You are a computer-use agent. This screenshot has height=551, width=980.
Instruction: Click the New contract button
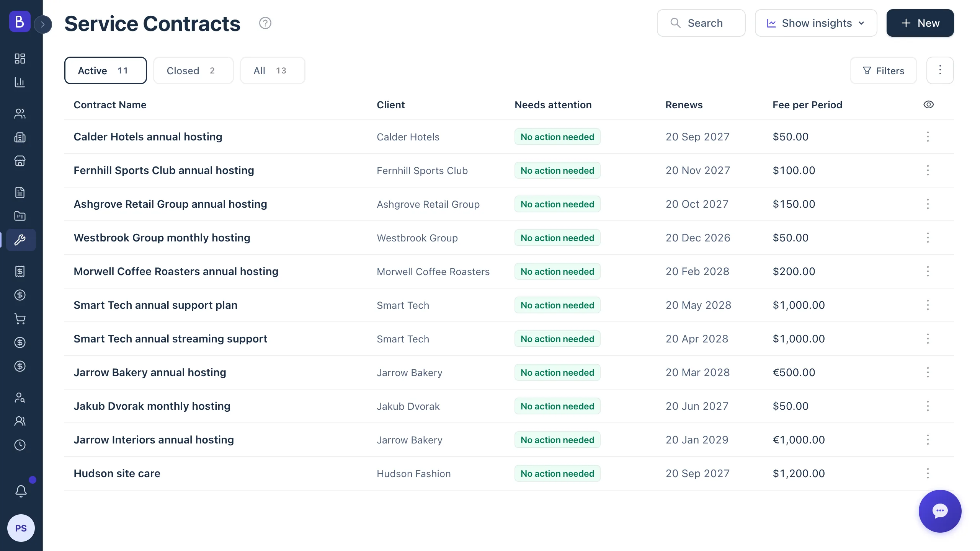click(x=920, y=23)
